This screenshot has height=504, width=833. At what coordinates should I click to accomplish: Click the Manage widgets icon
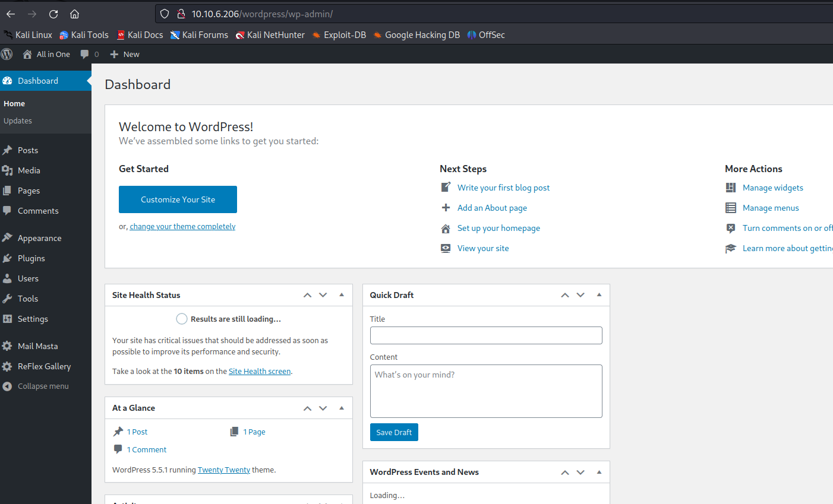pyautogui.click(x=731, y=188)
